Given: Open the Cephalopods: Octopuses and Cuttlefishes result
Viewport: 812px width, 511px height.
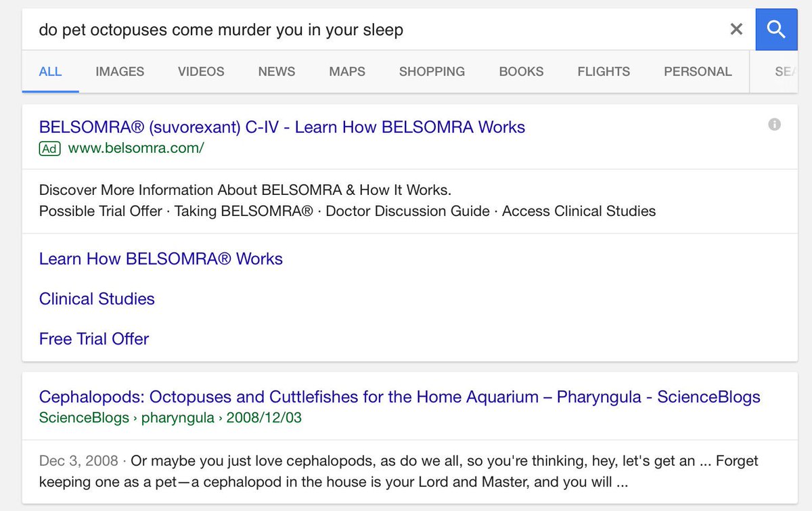Looking at the screenshot, I should 400,397.
